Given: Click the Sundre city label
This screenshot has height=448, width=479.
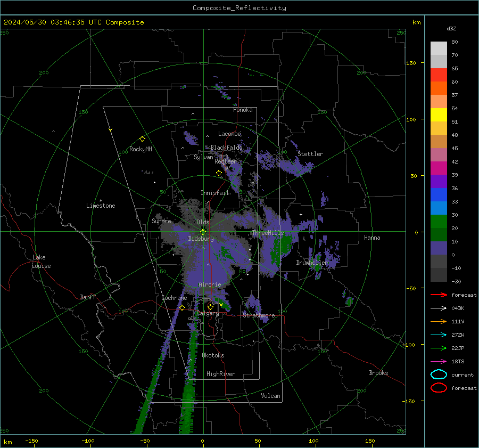Looking at the screenshot, I should coord(161,221).
